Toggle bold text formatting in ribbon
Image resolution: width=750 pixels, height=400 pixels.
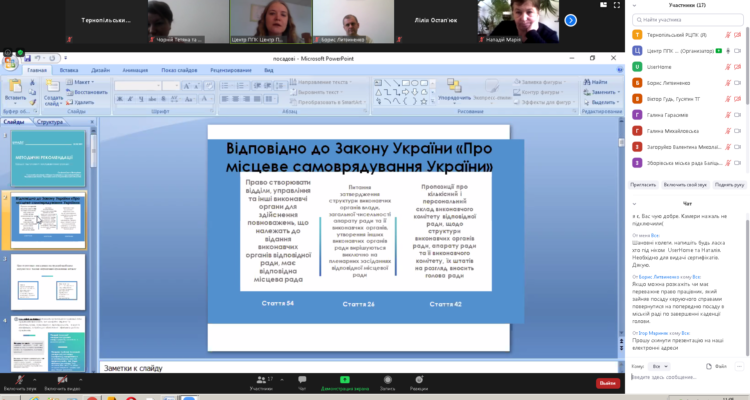pos(118,100)
